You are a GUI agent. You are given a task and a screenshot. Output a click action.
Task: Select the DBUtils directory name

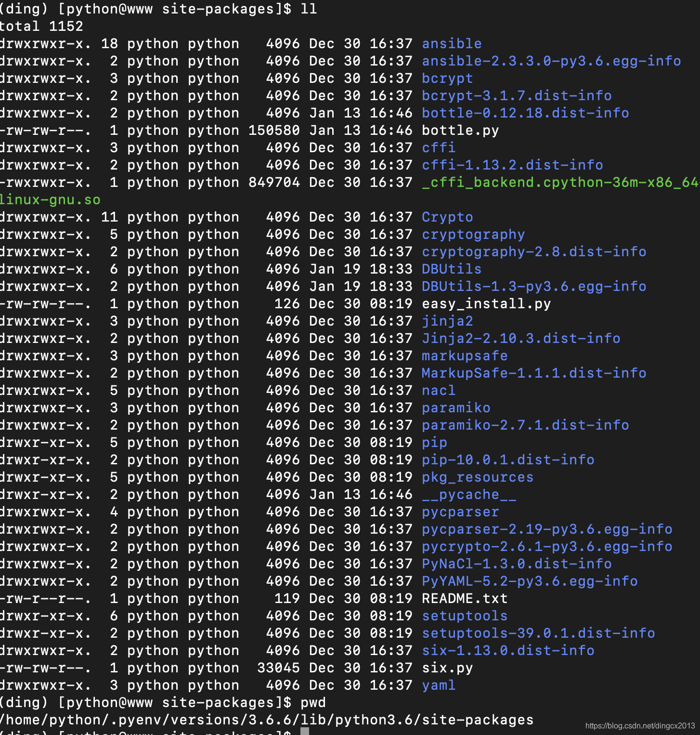452,269
